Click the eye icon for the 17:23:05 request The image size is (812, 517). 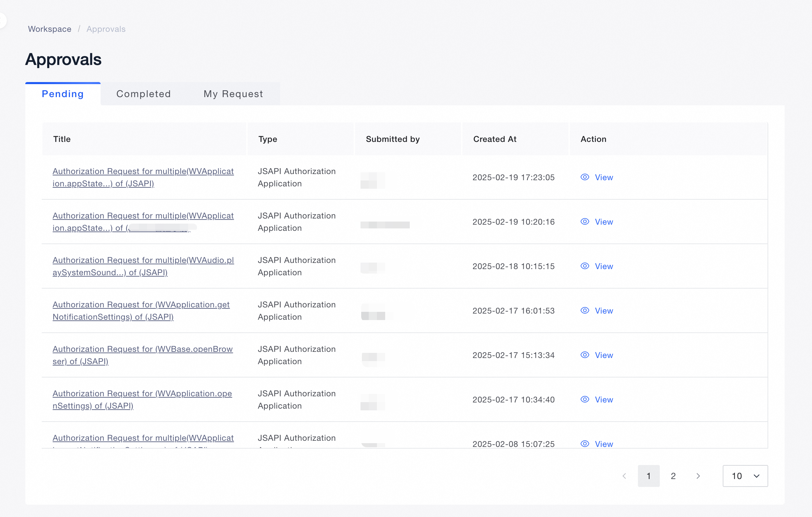coord(585,177)
